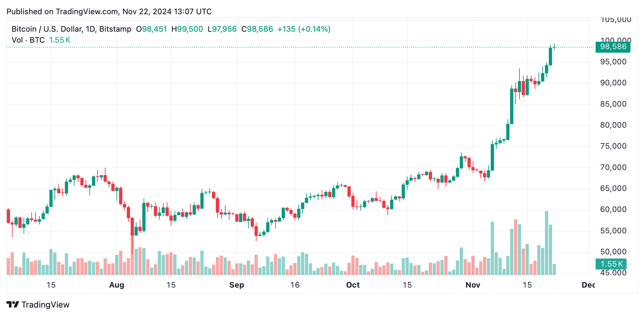Click the Aug label on time axis
This screenshot has width=644, height=316.
pos(116,285)
